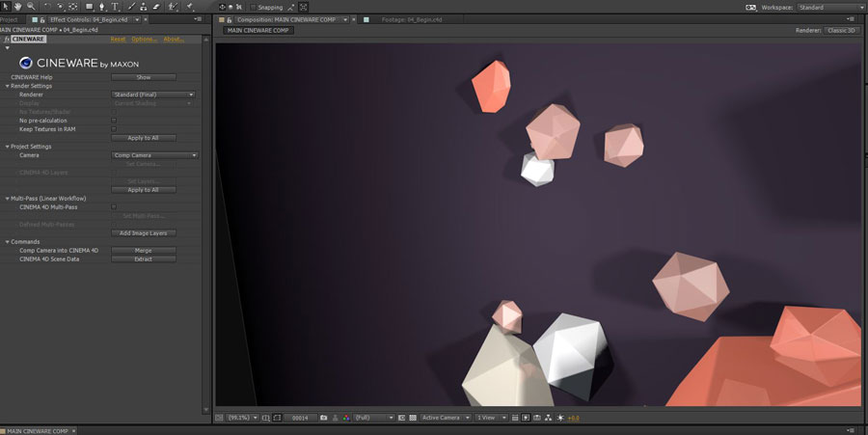Select the Composition: MAIN CINEWARE COMP tab
This screenshot has height=435, width=868.
click(286, 19)
